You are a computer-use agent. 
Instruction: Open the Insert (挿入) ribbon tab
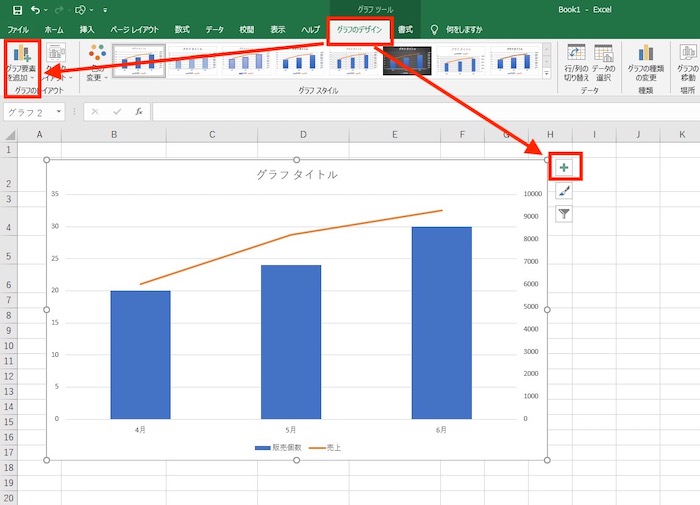point(88,30)
